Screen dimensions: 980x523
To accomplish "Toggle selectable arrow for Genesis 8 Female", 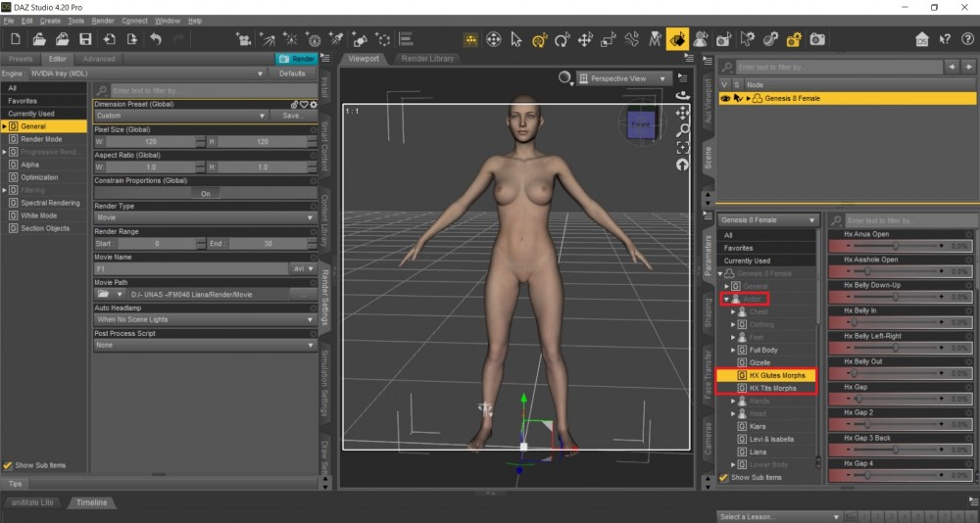I will tap(738, 98).
